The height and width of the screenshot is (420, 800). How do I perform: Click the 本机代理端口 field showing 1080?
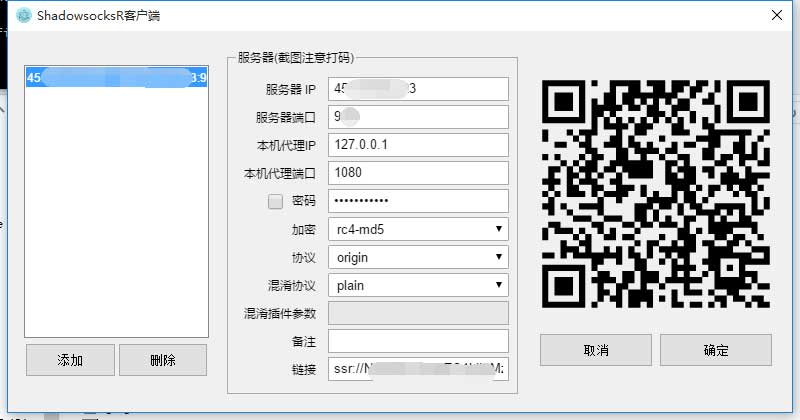pos(418,173)
